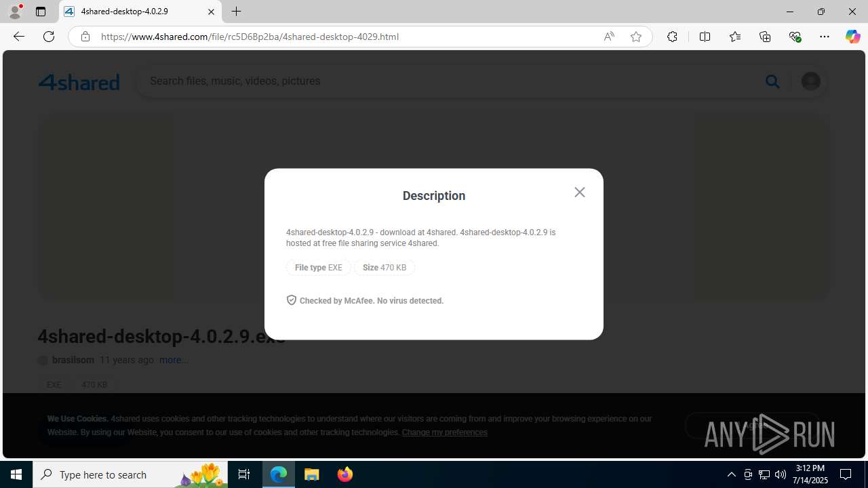Open Microsoft Edge from taskbar

click(279, 474)
